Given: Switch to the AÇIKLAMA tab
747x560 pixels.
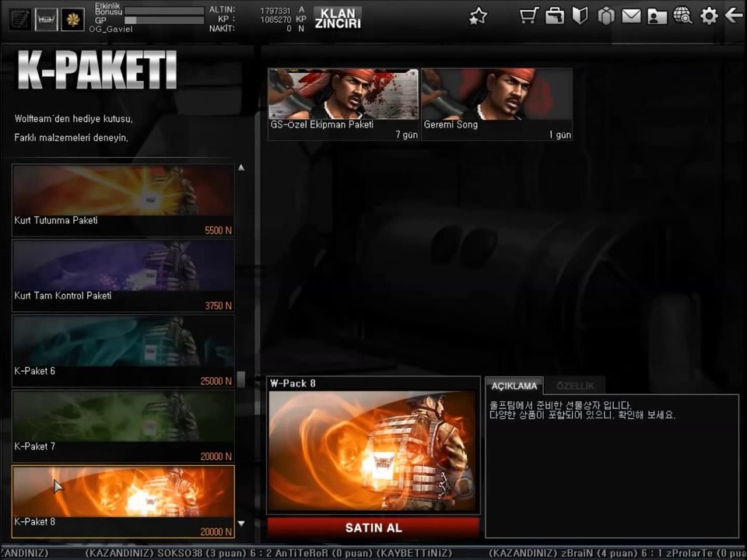Looking at the screenshot, I should pyautogui.click(x=514, y=386).
